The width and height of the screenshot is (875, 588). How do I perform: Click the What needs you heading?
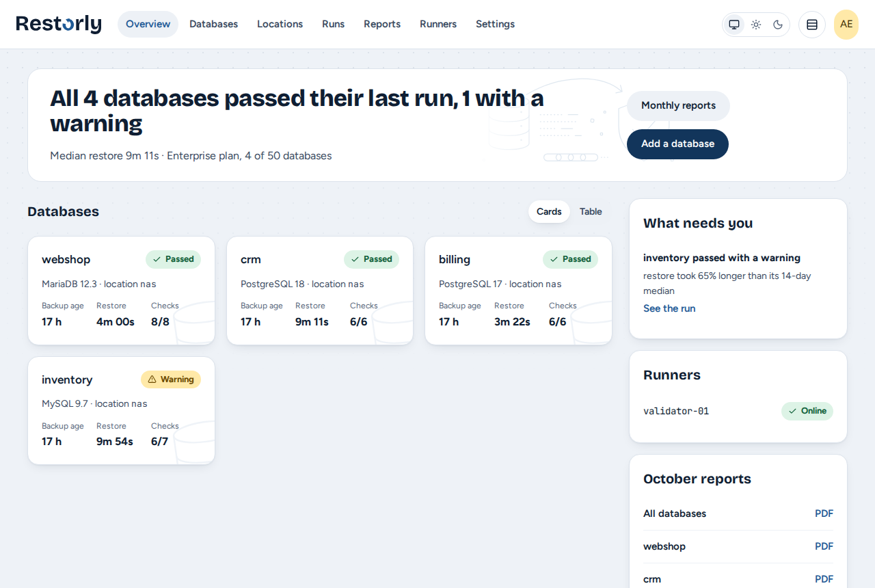point(698,224)
